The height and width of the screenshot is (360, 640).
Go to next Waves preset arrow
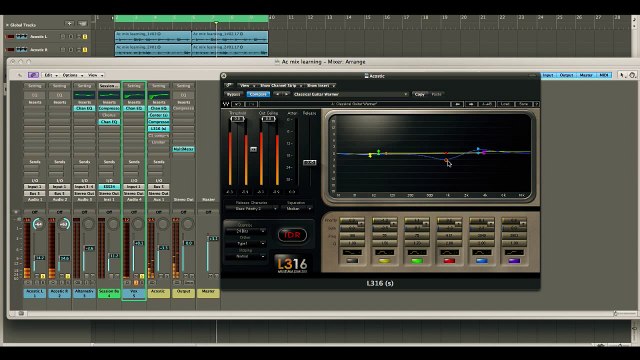click(471, 104)
